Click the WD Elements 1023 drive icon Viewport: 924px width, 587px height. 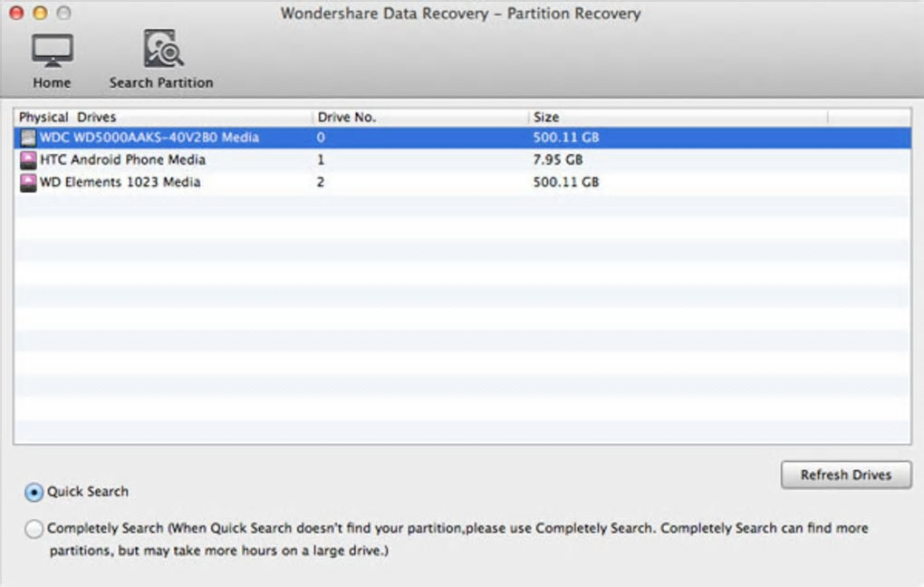pos(28,182)
